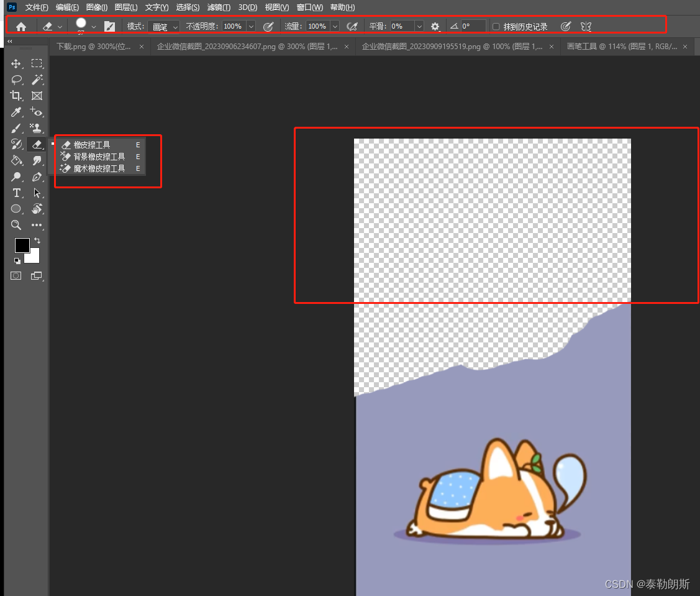Select the Move tool
The height and width of the screenshot is (596, 700).
coord(16,64)
